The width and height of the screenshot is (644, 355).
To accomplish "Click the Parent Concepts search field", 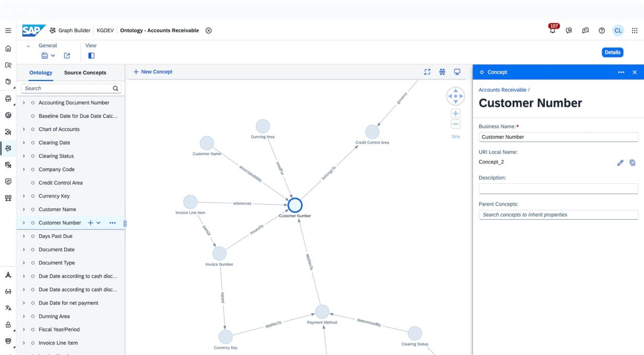I will click(558, 215).
